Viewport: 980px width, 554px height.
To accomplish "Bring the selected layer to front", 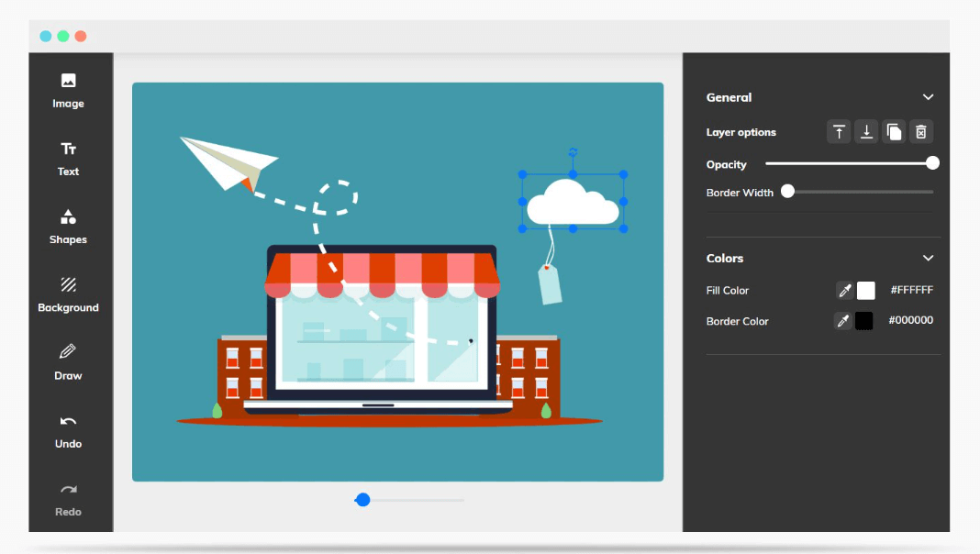I will pyautogui.click(x=839, y=131).
